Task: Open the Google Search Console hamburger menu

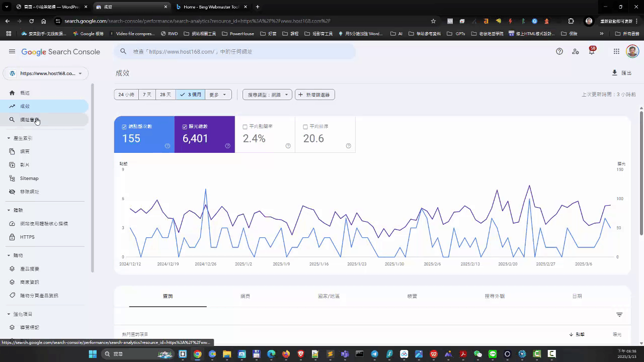Action: (12, 52)
